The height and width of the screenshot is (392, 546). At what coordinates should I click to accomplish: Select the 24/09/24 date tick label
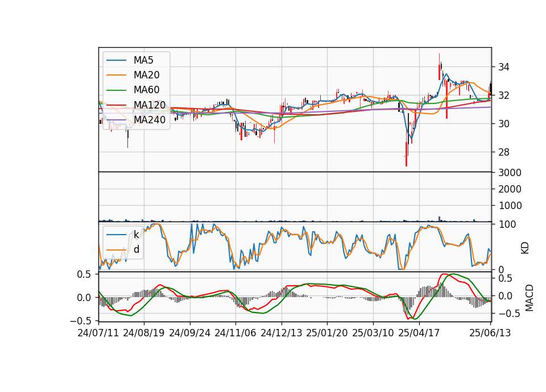pyautogui.click(x=190, y=333)
